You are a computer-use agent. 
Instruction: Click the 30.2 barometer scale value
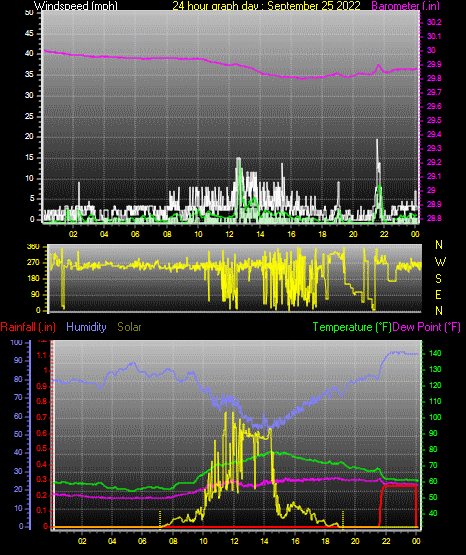tap(434, 22)
